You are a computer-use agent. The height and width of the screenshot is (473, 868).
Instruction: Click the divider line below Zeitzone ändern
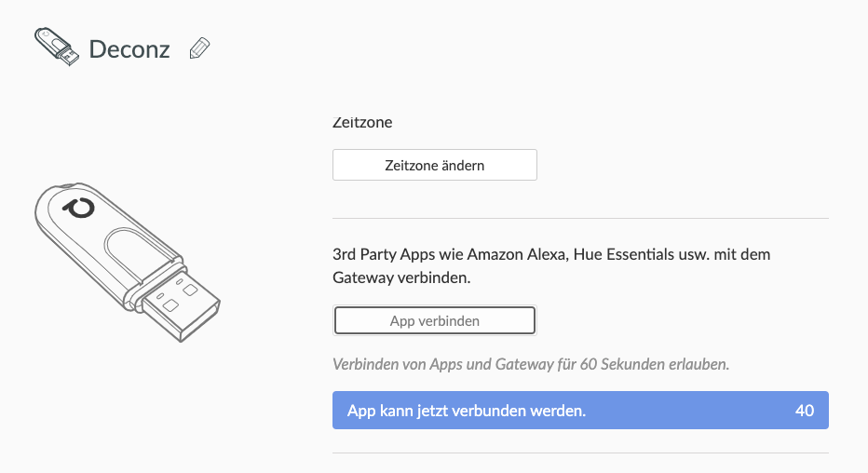580,219
